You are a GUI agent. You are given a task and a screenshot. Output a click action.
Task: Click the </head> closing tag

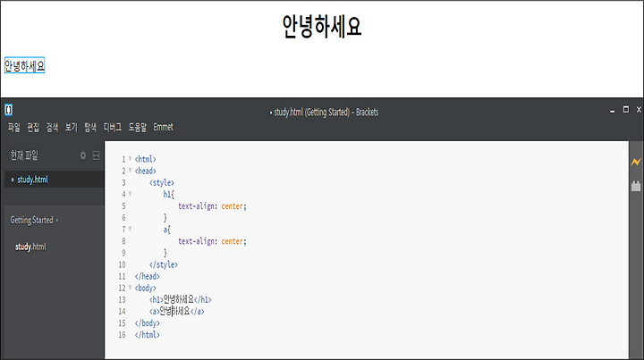click(x=147, y=276)
